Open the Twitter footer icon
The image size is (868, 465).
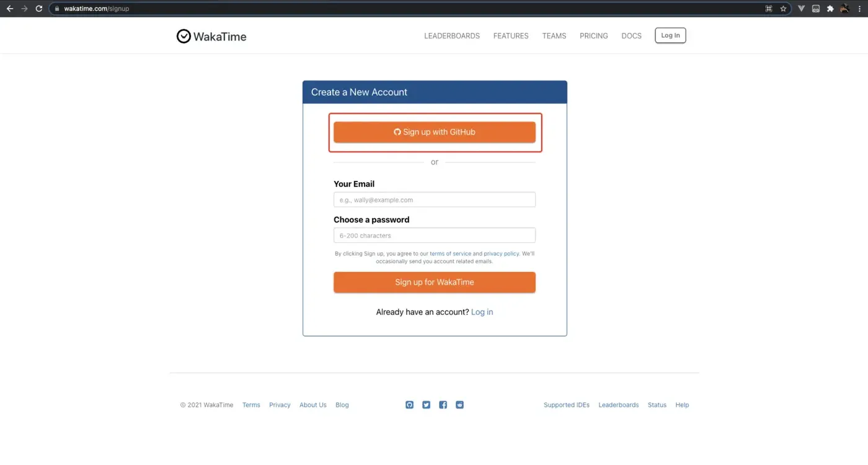(x=426, y=405)
